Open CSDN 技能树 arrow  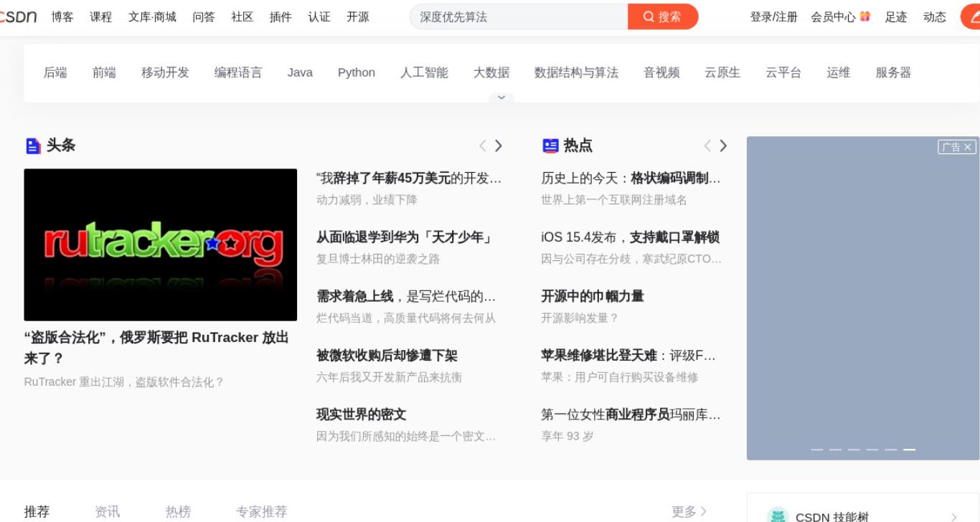click(953, 516)
